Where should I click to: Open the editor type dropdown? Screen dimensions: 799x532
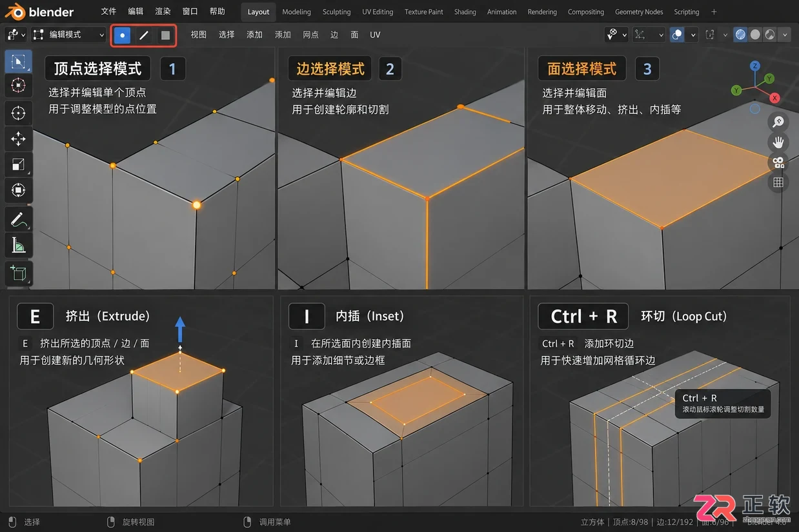[16, 35]
